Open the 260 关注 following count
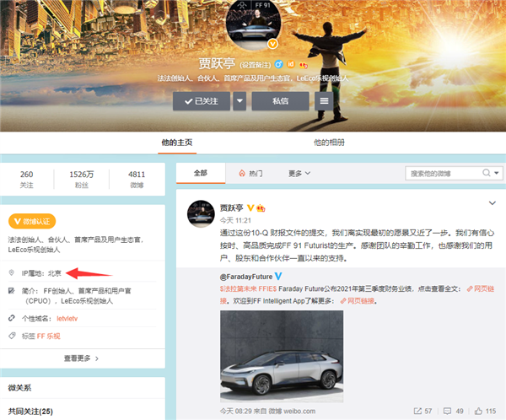506x420 pixels. pos(26,179)
